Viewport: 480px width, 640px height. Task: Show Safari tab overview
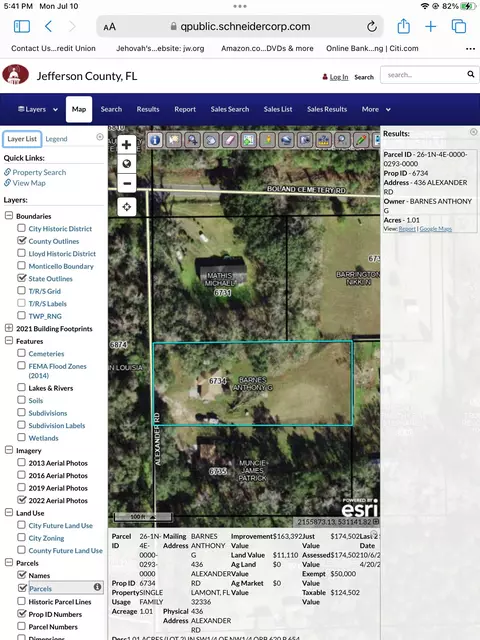coord(459,27)
